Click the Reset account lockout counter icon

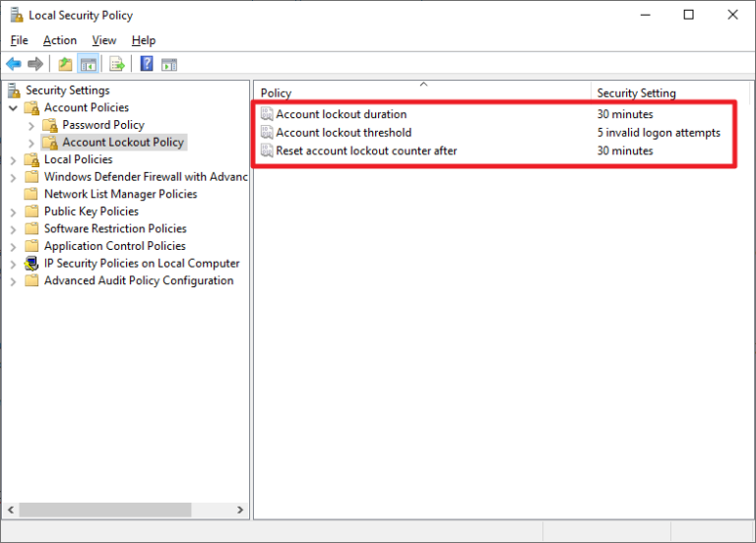coord(267,151)
